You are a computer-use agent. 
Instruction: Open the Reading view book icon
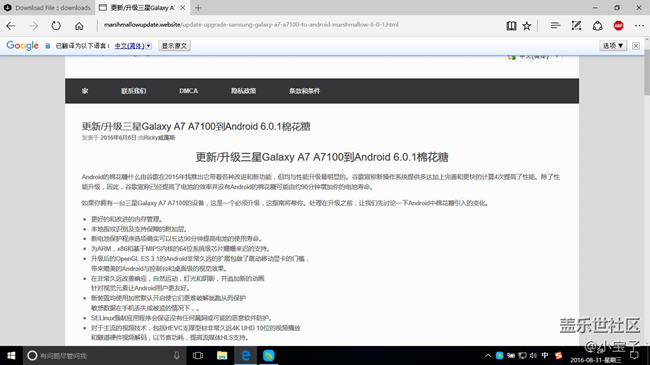pyautogui.click(x=511, y=26)
